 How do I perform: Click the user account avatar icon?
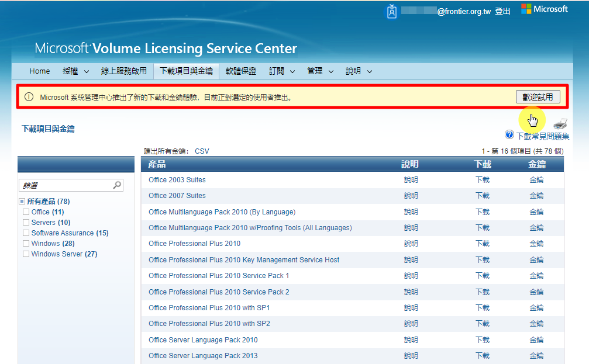pyautogui.click(x=392, y=11)
